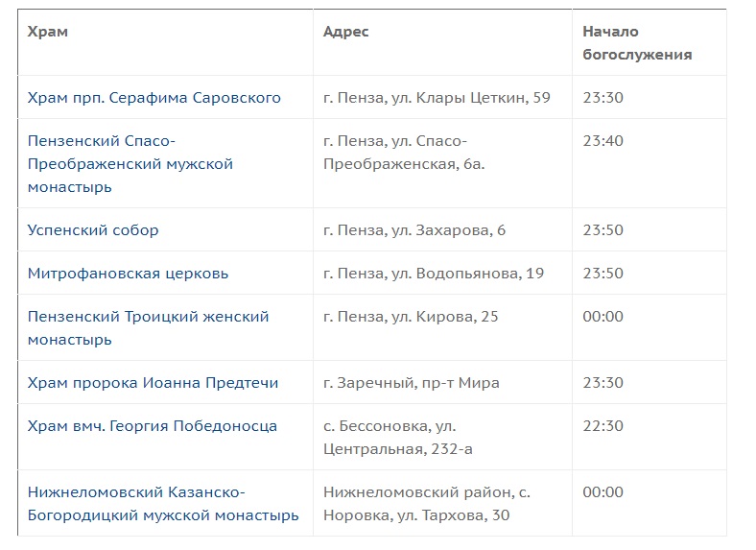Click the 22:30 service start time
756x550 pixels.
(602, 426)
